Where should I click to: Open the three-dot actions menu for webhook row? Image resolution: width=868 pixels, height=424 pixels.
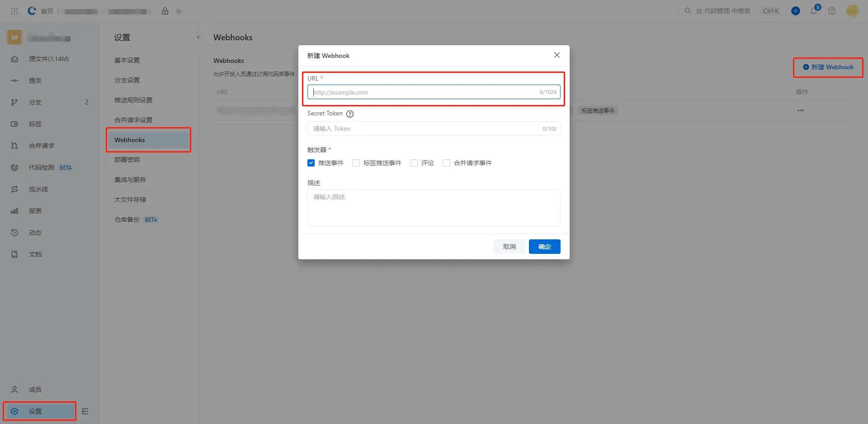point(801,110)
